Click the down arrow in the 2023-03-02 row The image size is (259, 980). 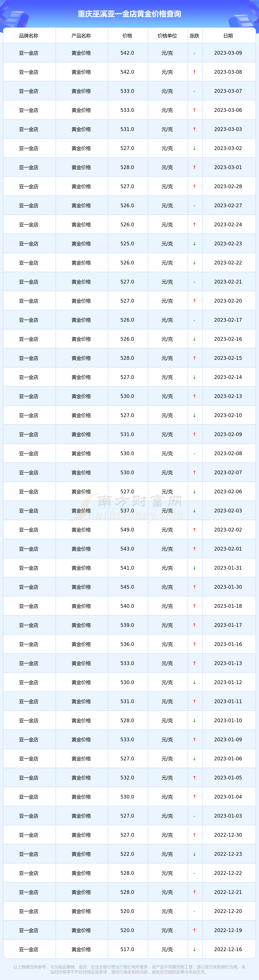point(194,148)
